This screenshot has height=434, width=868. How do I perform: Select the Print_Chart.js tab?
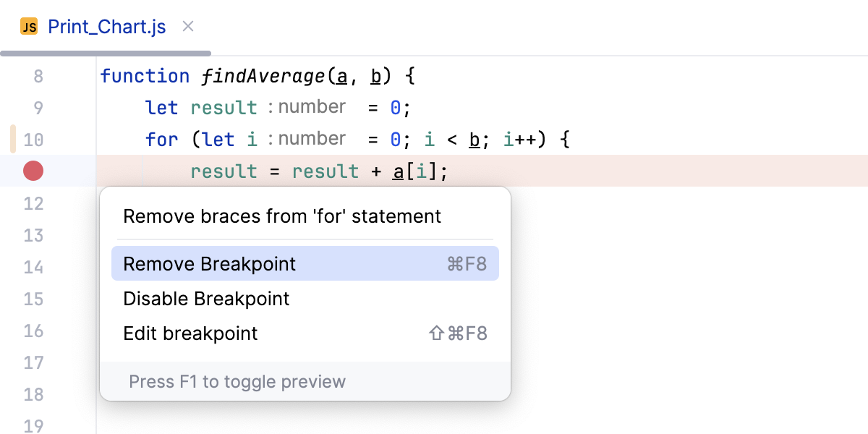coord(106,27)
